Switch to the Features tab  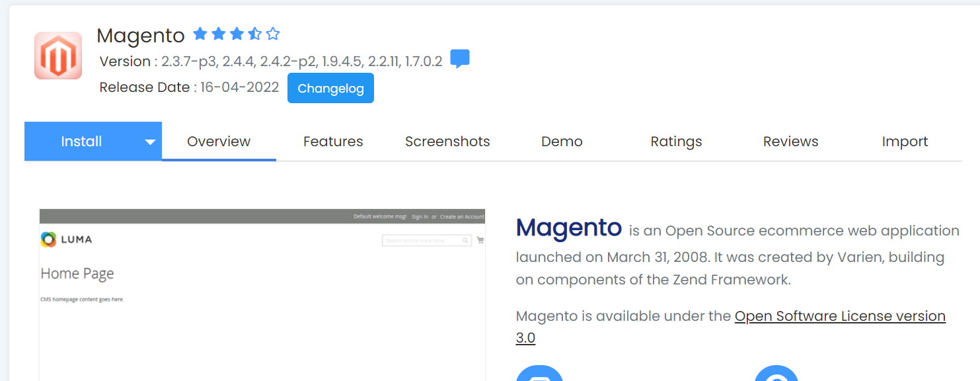333,142
